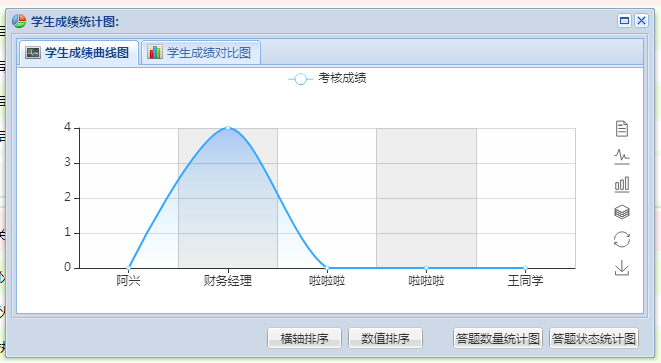This screenshot has width=661, height=363.
Task: Click the 财务经理 axis label
Action: tap(228, 281)
